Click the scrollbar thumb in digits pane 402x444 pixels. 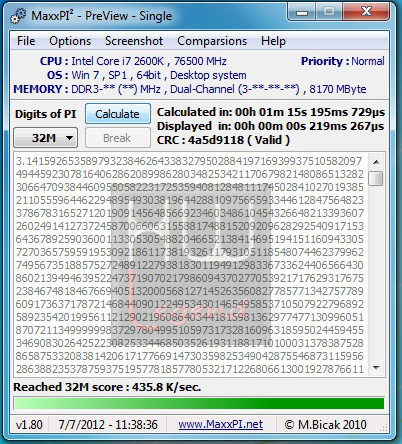pos(376,178)
